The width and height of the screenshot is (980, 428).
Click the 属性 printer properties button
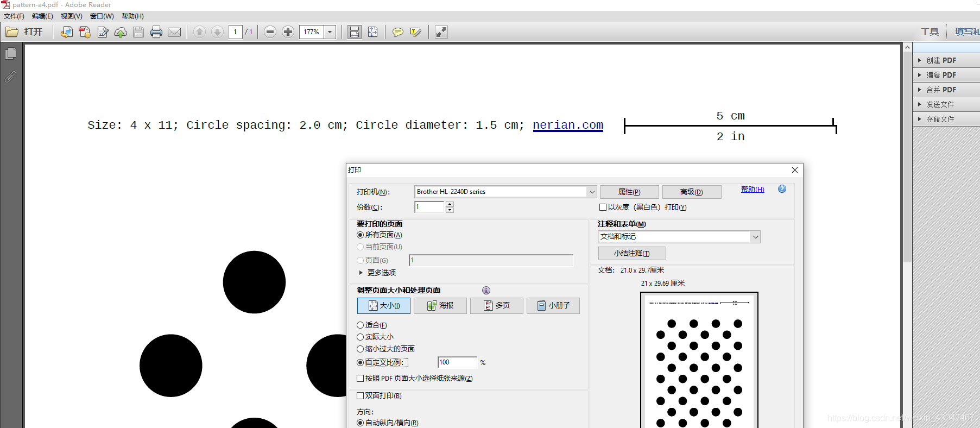coord(629,192)
